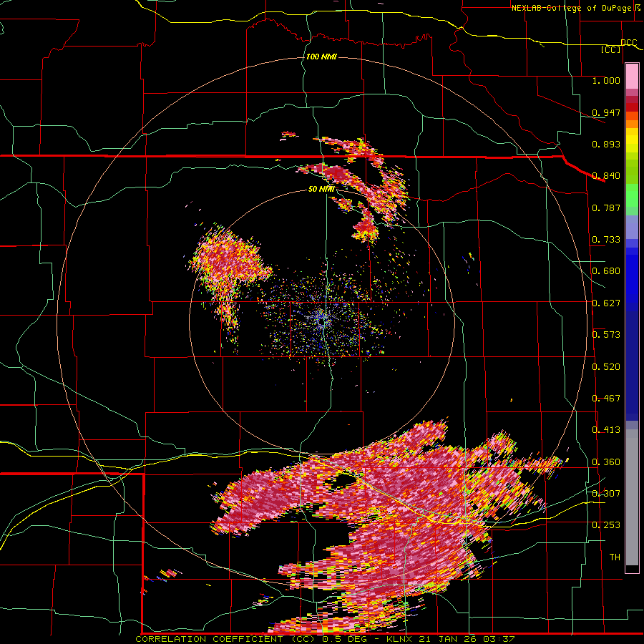This screenshot has width=644, height=644.
Task: Select the 0.520 legend value
Action: (x=606, y=367)
